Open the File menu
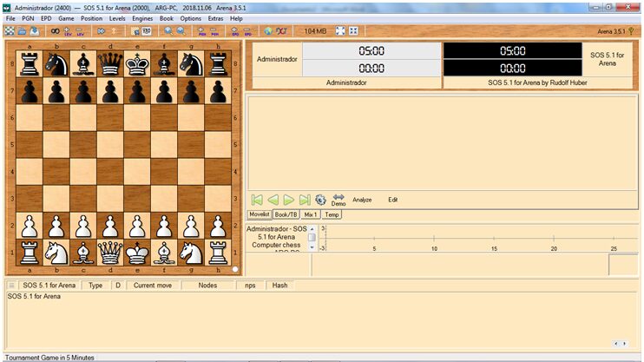Viewport: 644px width, 362px height. (x=10, y=18)
